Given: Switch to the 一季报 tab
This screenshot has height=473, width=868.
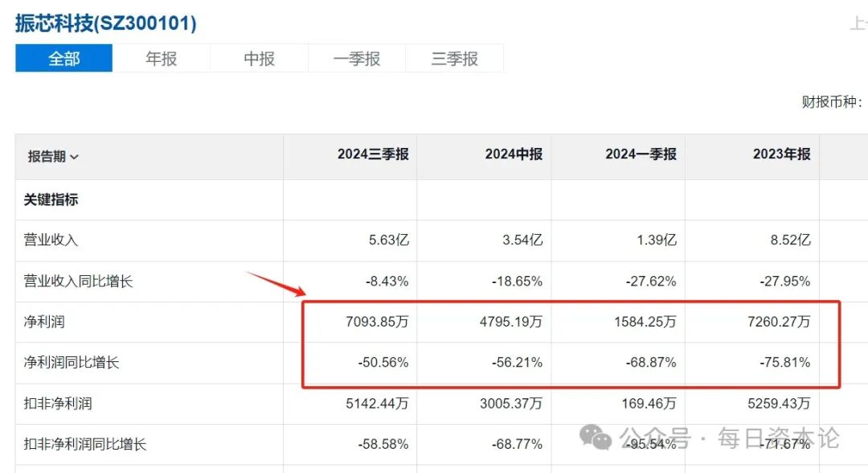Looking at the screenshot, I should pos(357,59).
